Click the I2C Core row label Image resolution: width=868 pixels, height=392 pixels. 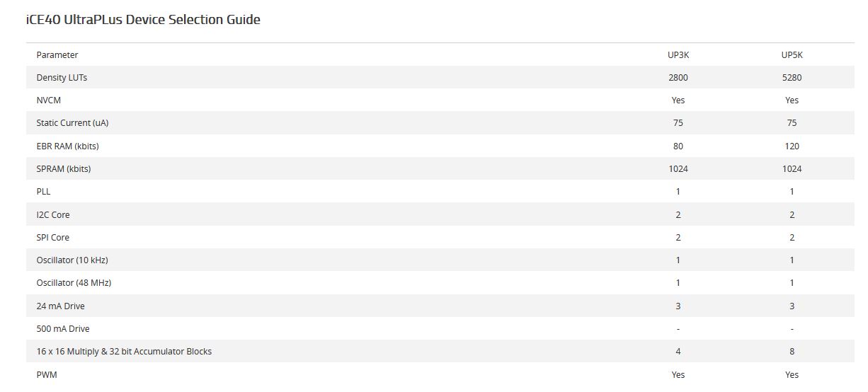tap(53, 214)
